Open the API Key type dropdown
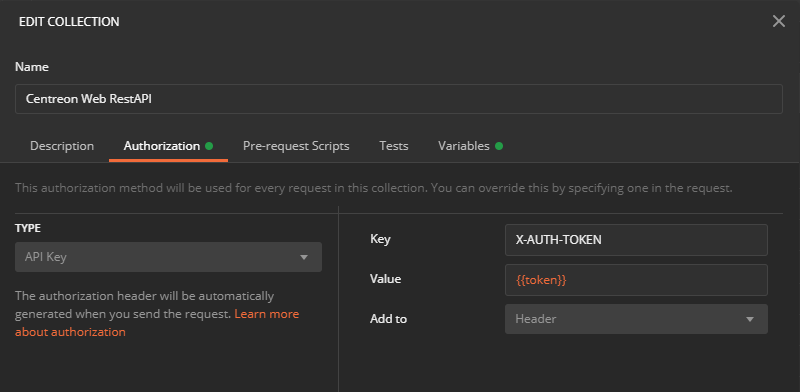This screenshot has height=392, width=800. coord(168,257)
